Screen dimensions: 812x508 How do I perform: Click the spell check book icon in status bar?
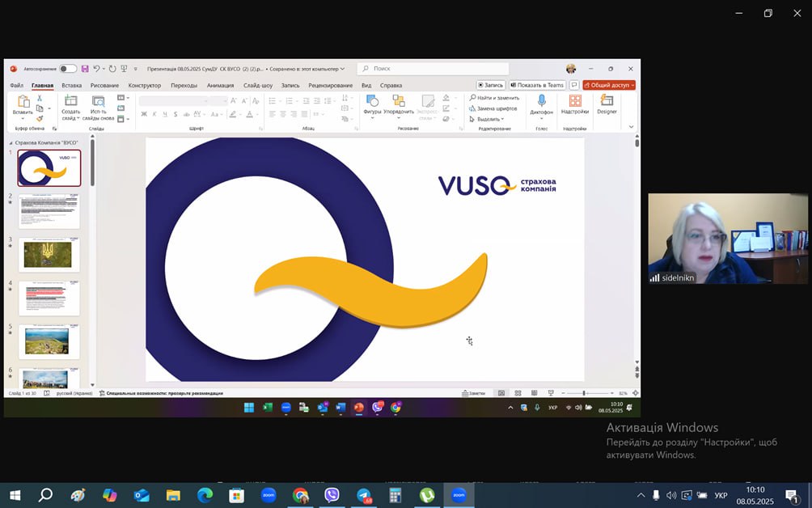pyautogui.click(x=47, y=393)
